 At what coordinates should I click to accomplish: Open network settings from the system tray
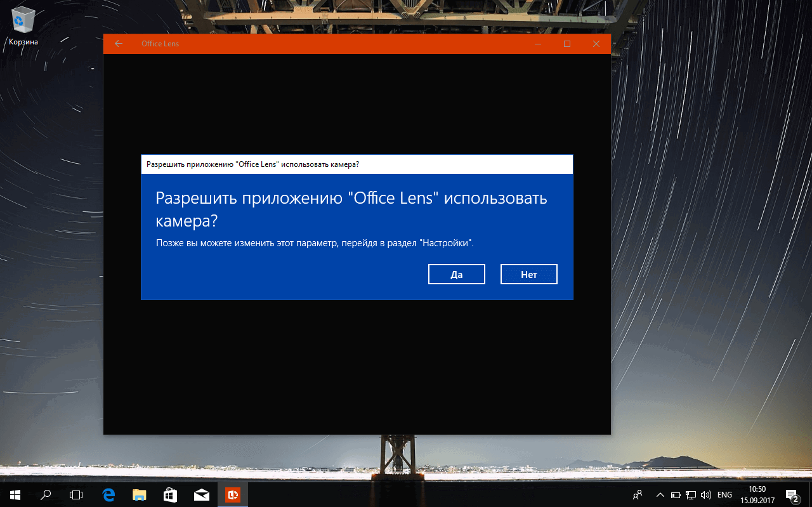coord(690,494)
